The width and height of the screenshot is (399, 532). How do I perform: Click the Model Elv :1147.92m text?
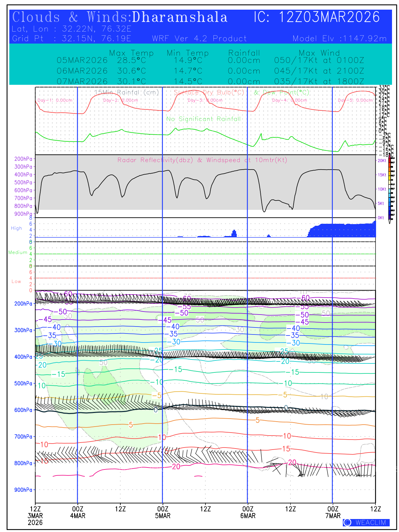point(339,39)
